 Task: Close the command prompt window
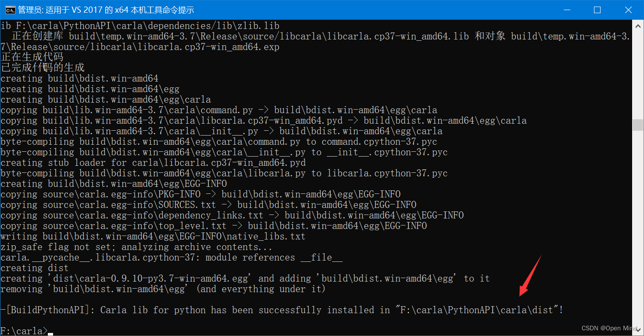pyautogui.click(x=628, y=9)
